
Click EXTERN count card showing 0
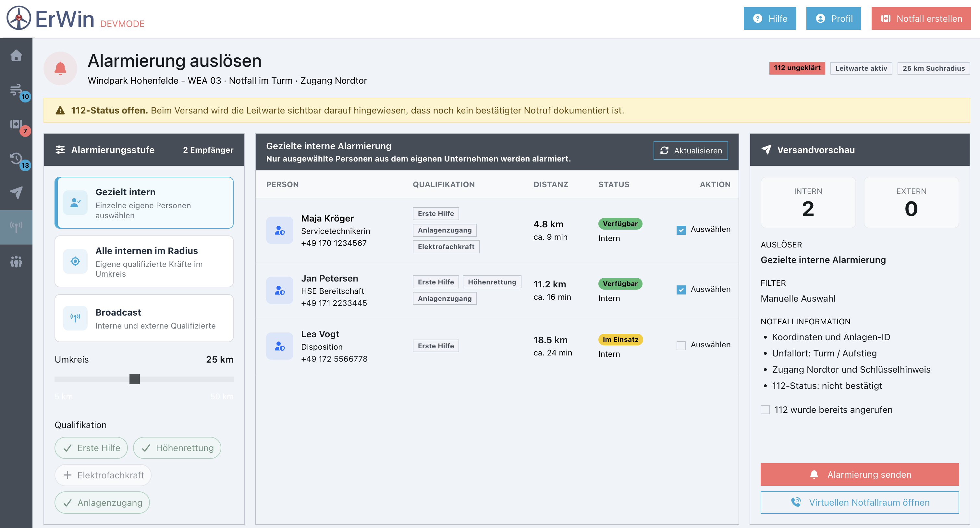pos(911,203)
